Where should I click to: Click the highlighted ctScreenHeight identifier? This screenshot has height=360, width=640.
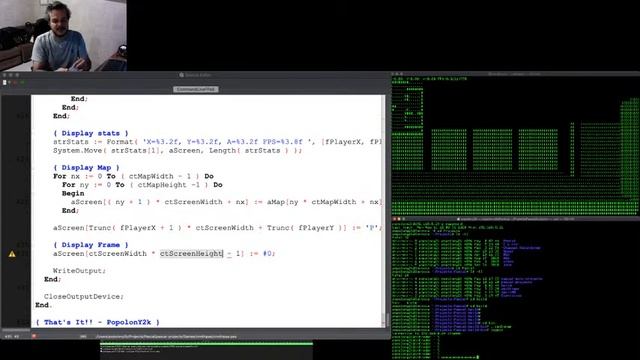click(x=191, y=253)
